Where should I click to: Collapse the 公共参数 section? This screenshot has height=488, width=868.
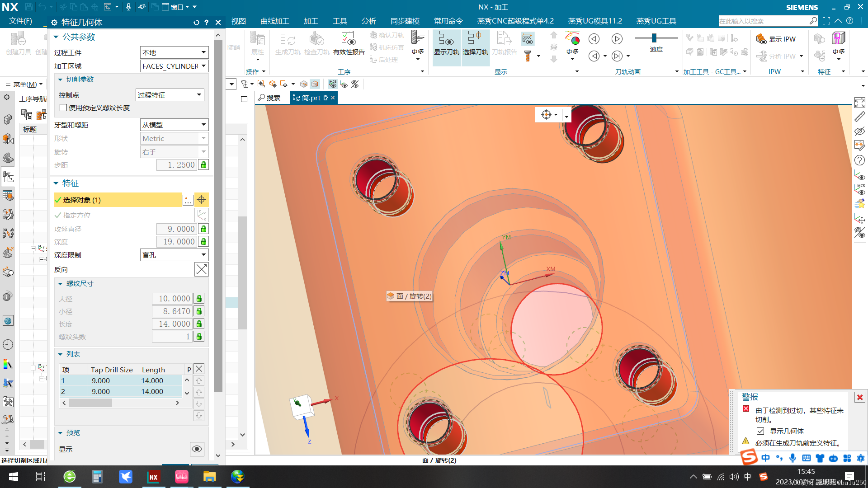pos(56,37)
